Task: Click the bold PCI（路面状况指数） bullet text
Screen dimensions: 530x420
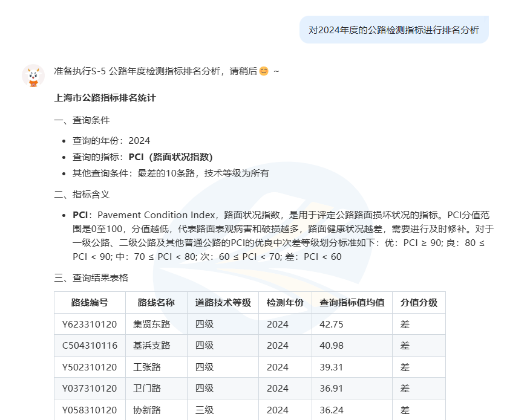Action: click(171, 157)
